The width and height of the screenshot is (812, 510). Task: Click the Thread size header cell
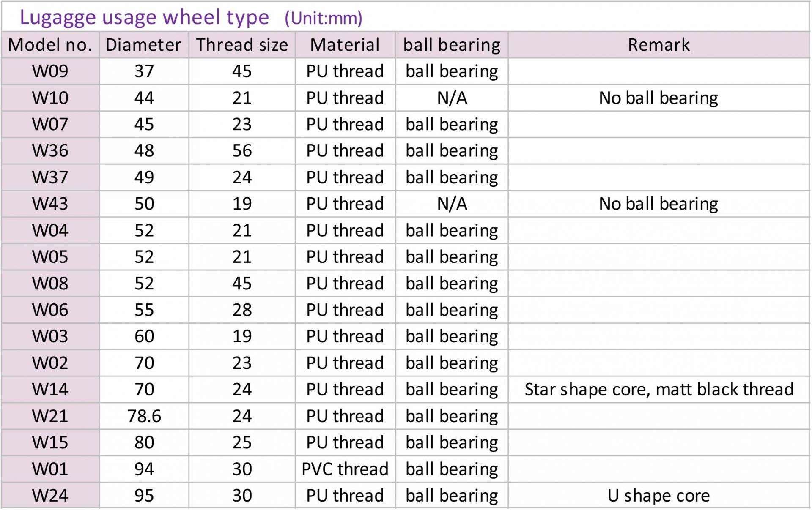click(x=242, y=45)
